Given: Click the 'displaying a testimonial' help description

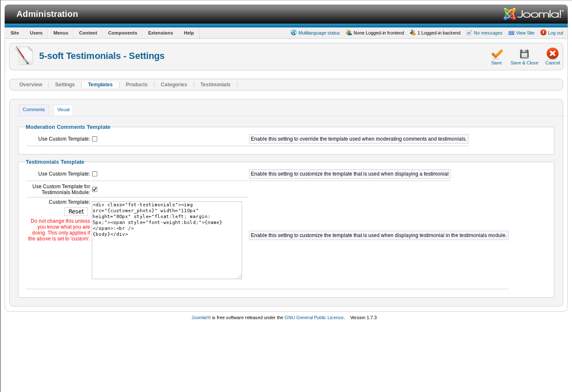Looking at the screenshot, I should pyautogui.click(x=350, y=174).
